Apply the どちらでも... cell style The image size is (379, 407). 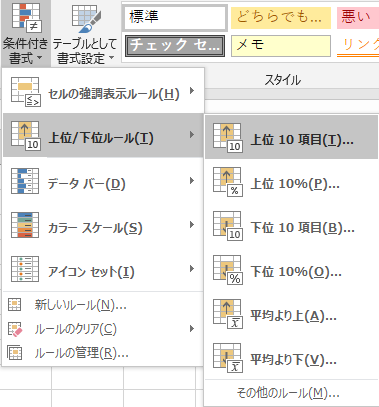(x=281, y=17)
